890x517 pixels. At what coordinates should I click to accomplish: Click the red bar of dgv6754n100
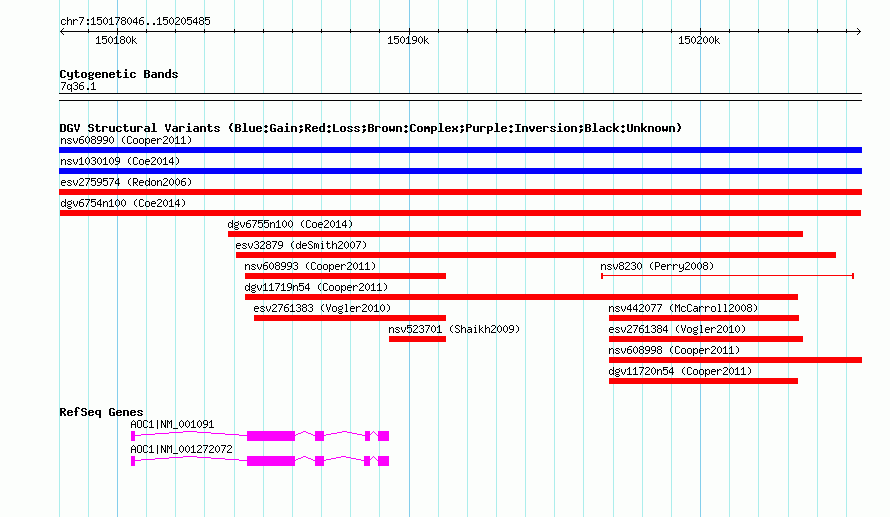coord(460,213)
